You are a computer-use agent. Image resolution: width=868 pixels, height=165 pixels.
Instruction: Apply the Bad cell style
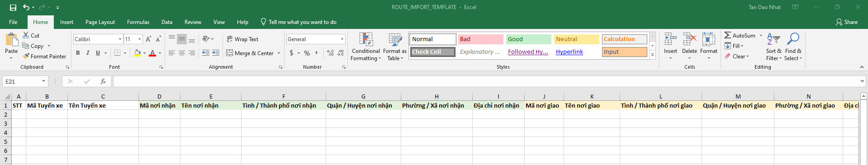480,39
